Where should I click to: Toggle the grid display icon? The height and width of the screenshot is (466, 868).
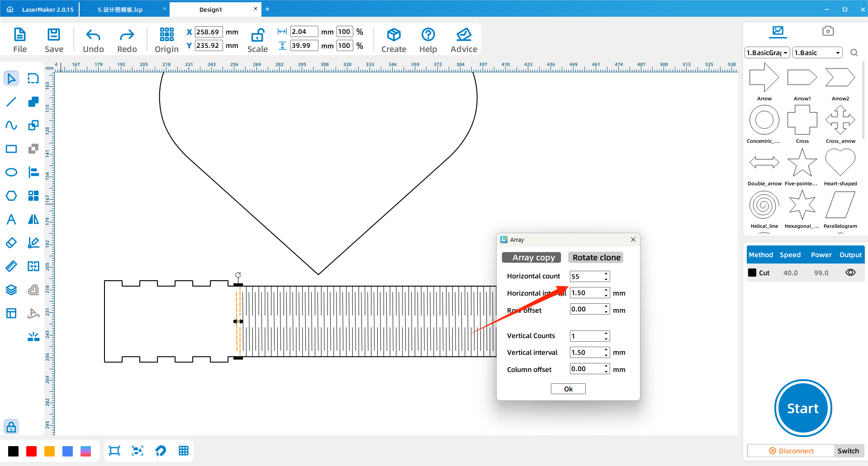(x=184, y=451)
